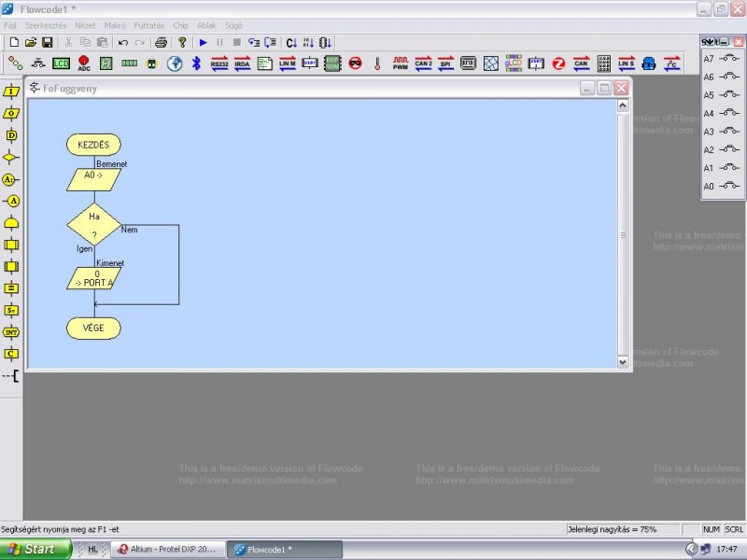Screen dimensions: 747x560
Task: Toggle switch A5 in the switch panel
Action: (729, 94)
